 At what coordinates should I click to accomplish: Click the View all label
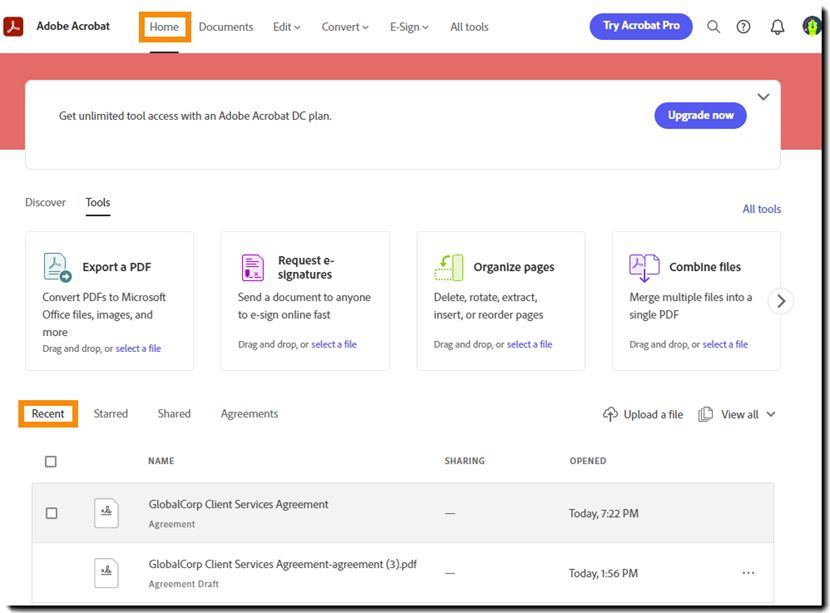coord(739,414)
